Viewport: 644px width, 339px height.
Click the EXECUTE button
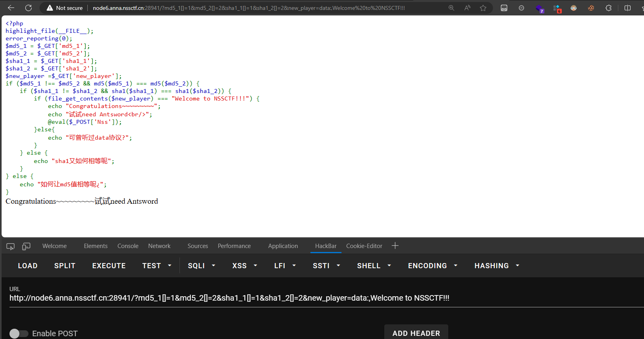coord(109,266)
